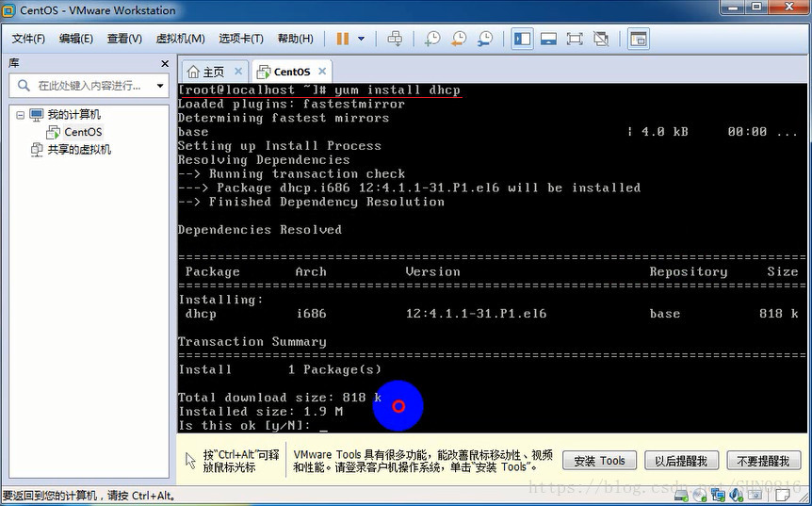812x506 pixels.
Task: Open the 虚拟机(M) menu
Action: [x=180, y=39]
